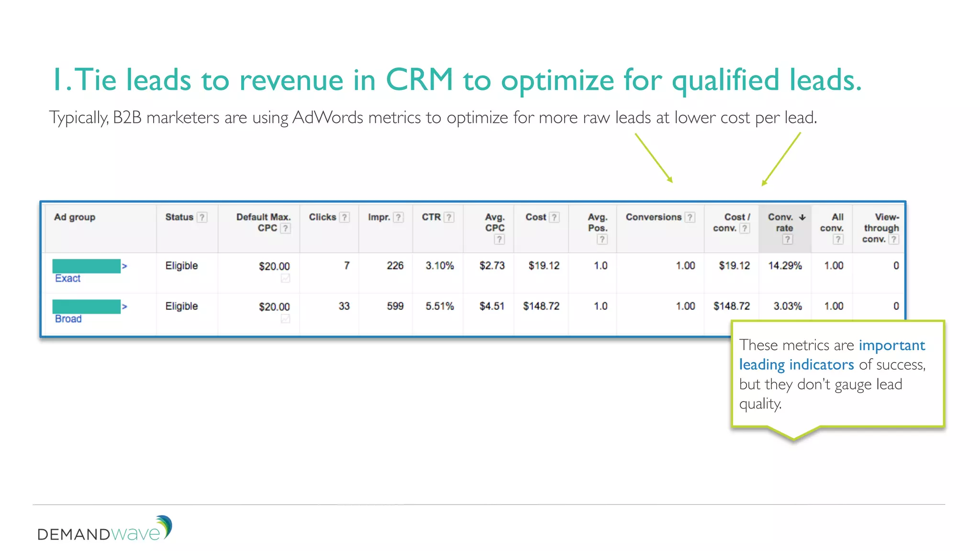Sort by the Conversions column header
This screenshot has height=551, width=980.
pyautogui.click(x=653, y=217)
